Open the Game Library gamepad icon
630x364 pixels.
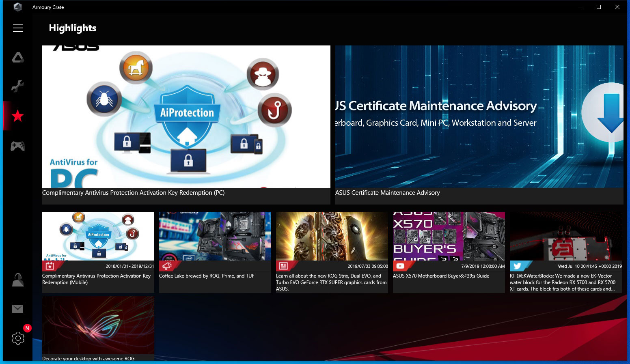click(x=17, y=146)
